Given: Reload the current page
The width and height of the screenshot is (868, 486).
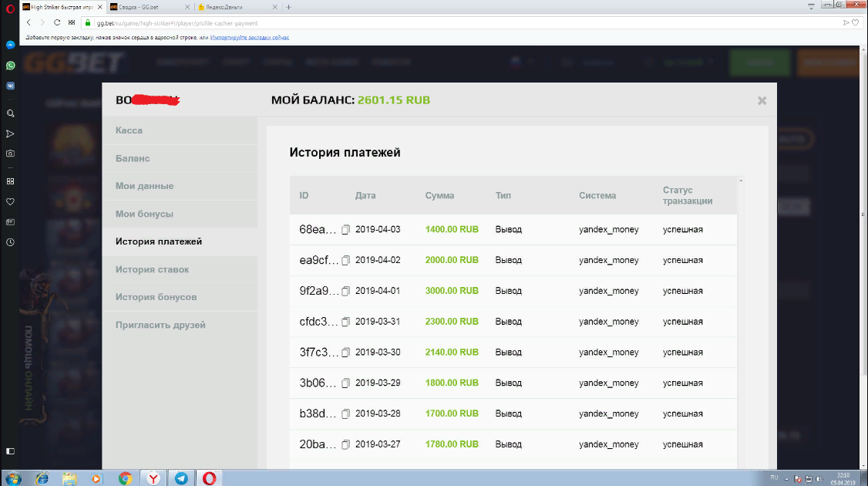Looking at the screenshot, I should 56,22.
